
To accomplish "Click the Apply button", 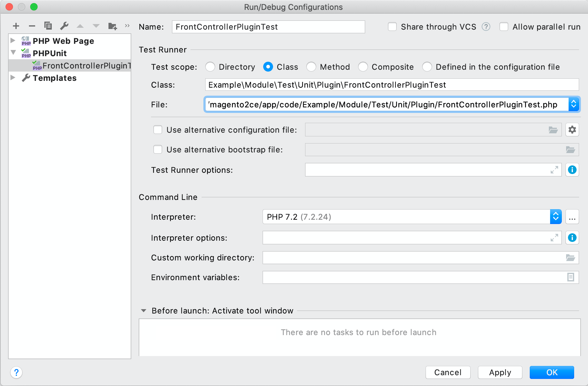I will (500, 372).
